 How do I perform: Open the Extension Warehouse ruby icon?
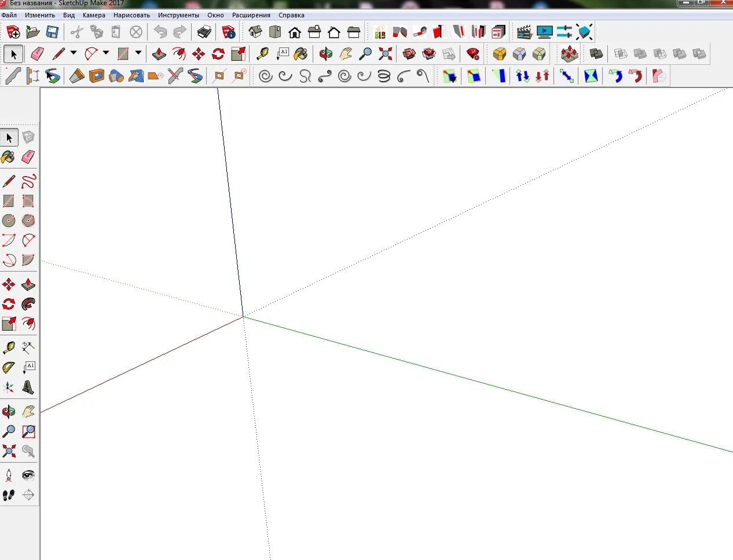pos(473,54)
